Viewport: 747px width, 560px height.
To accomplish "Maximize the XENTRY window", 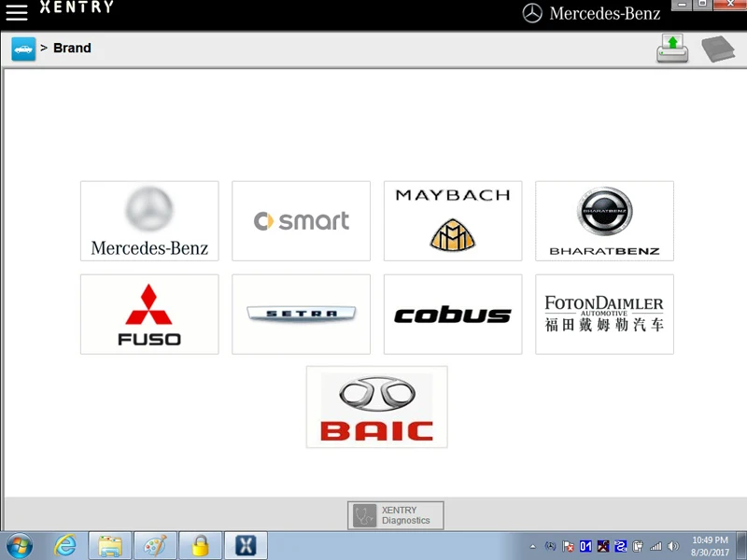I will click(702, 5).
